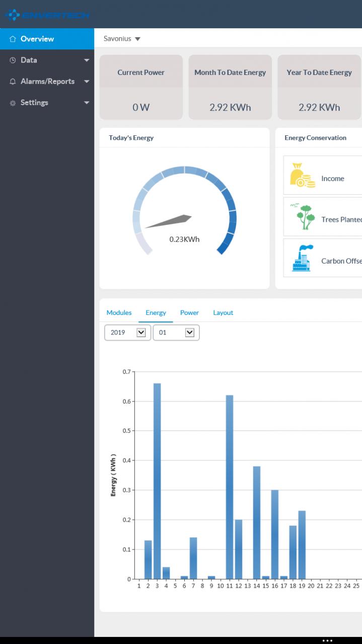Click the Overview home icon

tap(13, 39)
